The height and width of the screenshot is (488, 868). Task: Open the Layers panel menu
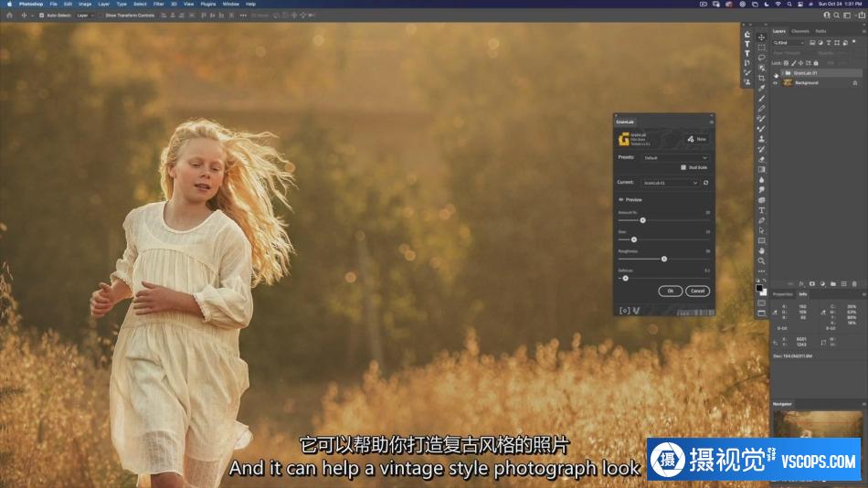click(x=863, y=32)
